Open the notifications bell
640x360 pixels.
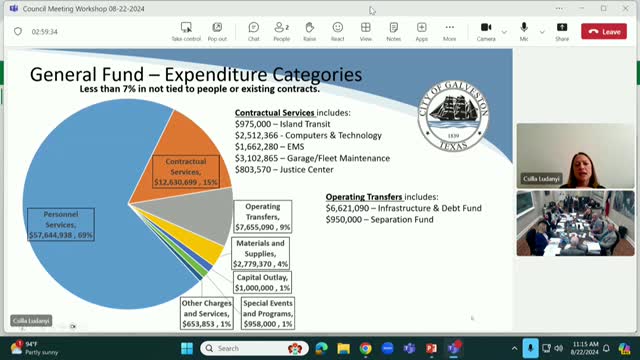click(x=607, y=348)
